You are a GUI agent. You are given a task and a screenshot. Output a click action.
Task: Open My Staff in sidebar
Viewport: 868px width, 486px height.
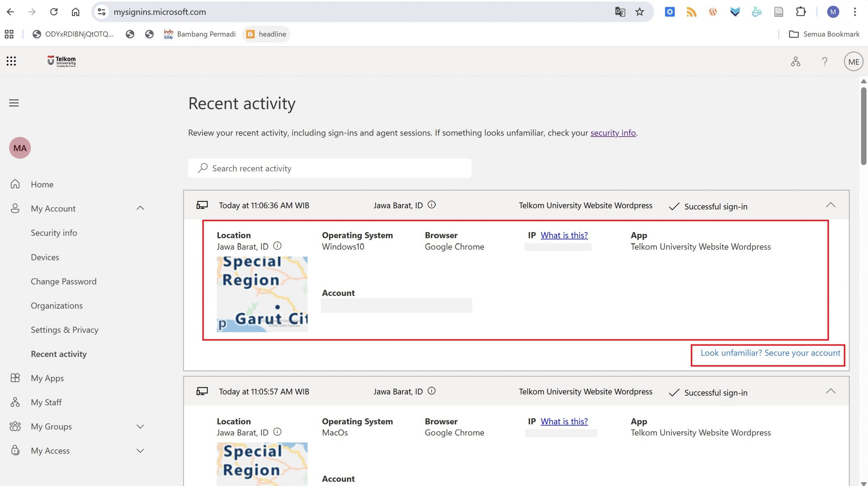tap(46, 402)
